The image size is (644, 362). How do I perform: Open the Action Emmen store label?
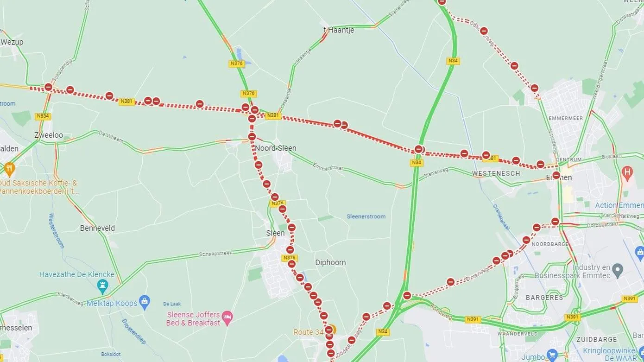coord(619,205)
